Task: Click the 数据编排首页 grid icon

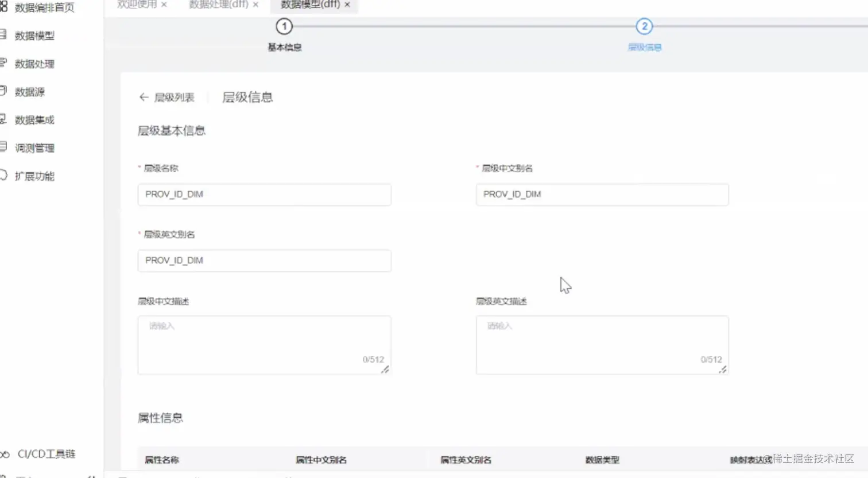Action: pos(3,7)
